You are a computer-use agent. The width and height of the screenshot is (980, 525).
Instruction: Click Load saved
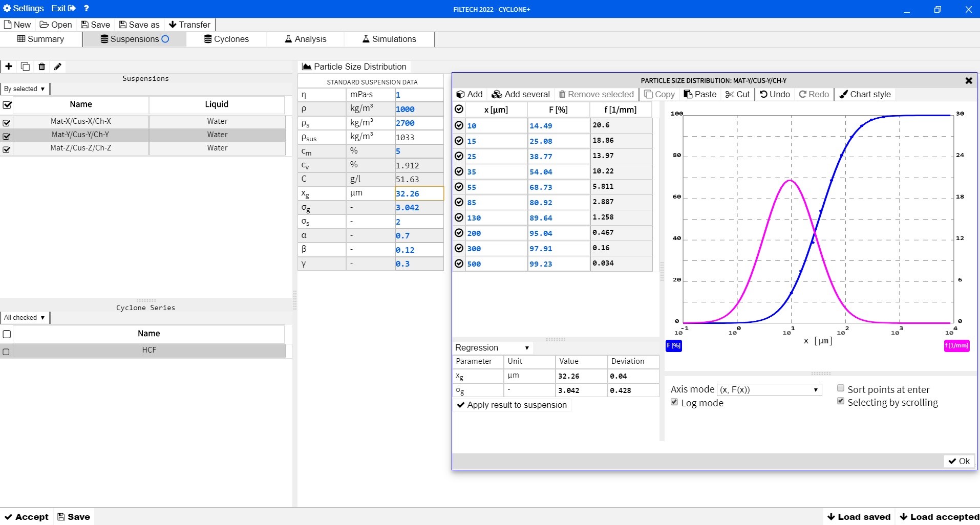[859, 517]
